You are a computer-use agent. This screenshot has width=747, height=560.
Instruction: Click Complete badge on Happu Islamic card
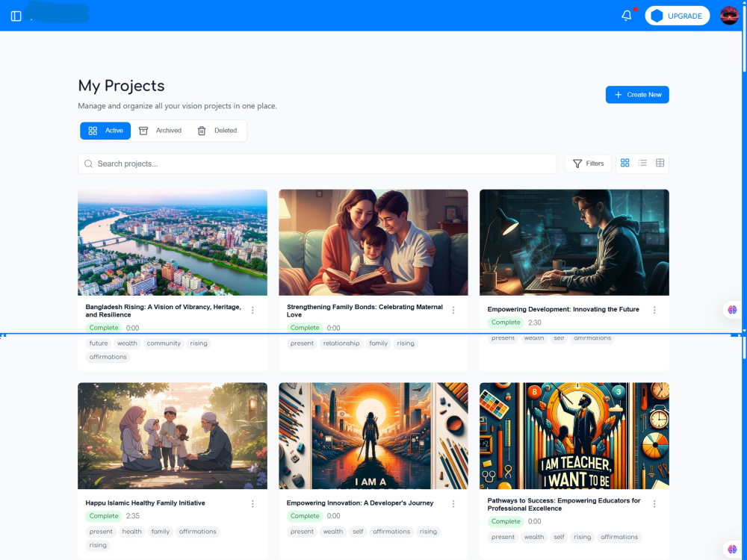pos(104,516)
